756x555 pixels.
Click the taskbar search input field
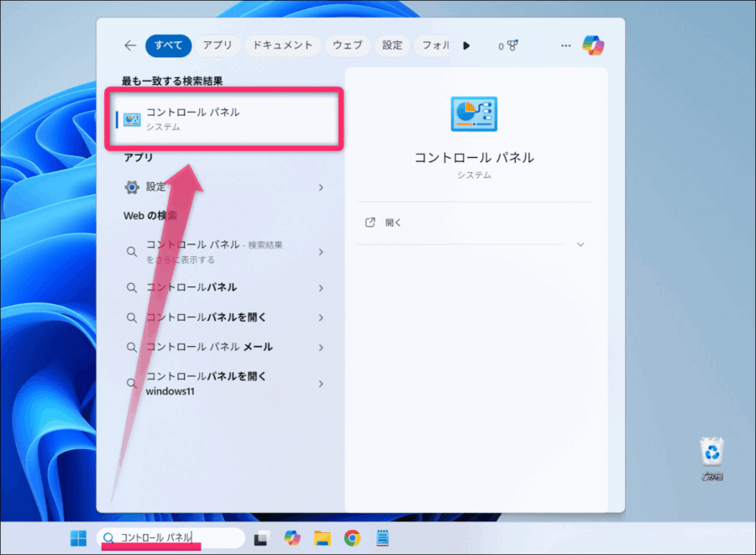tap(172, 537)
